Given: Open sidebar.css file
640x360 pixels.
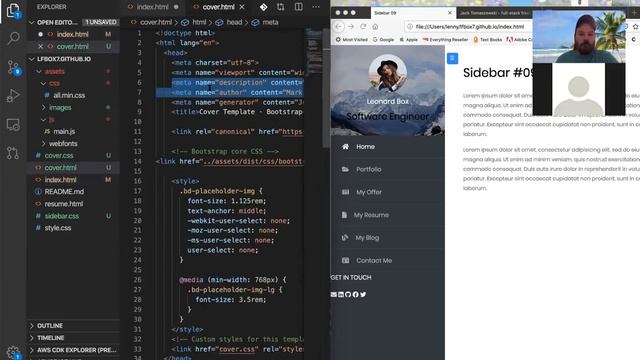Looking at the screenshot, I should [x=62, y=216].
